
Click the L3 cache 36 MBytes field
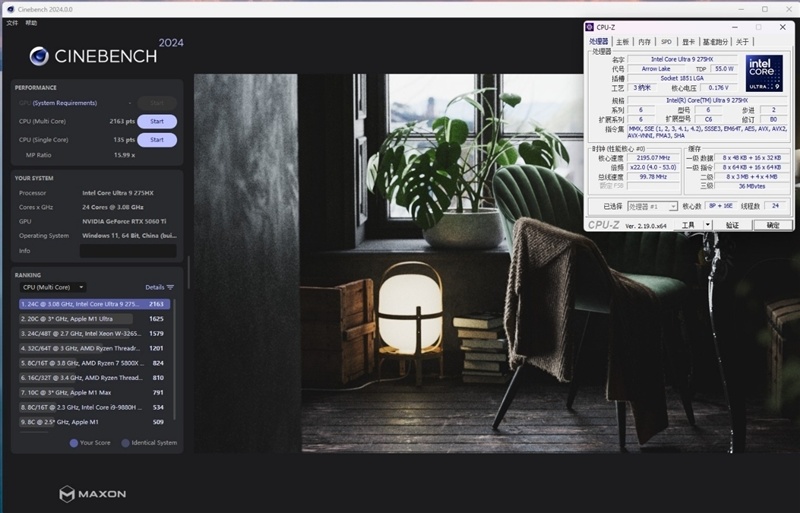(752, 186)
